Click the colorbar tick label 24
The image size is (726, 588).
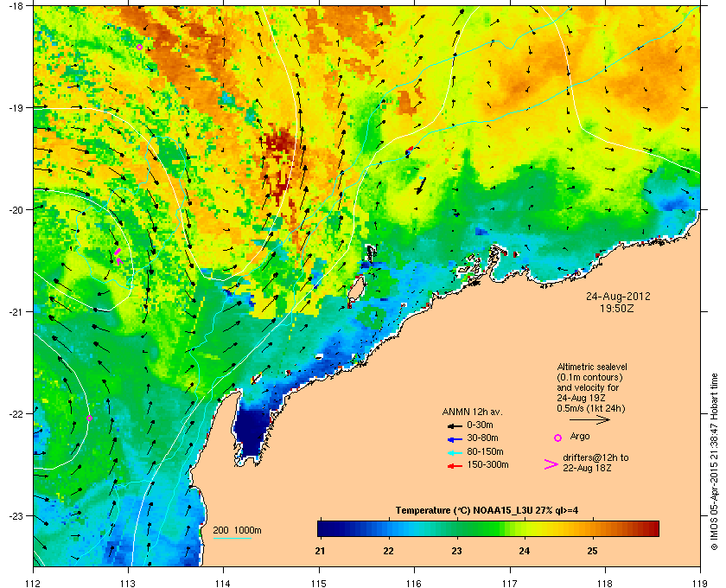[524, 551]
